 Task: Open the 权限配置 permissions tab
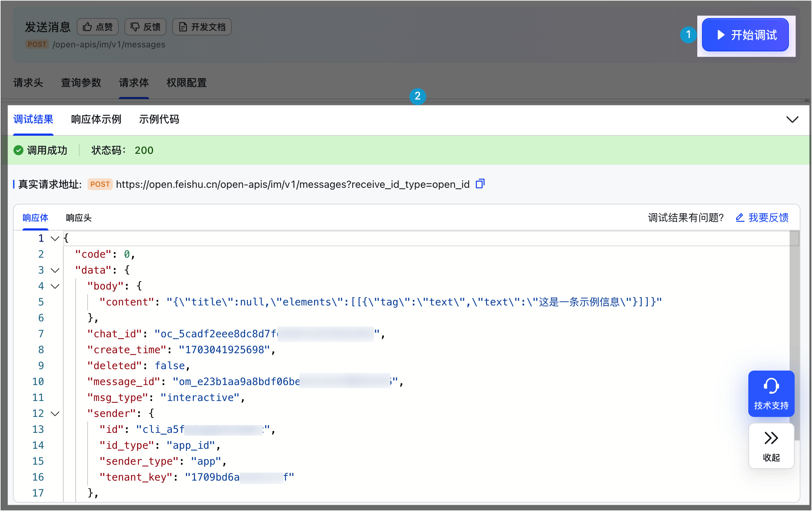186,83
